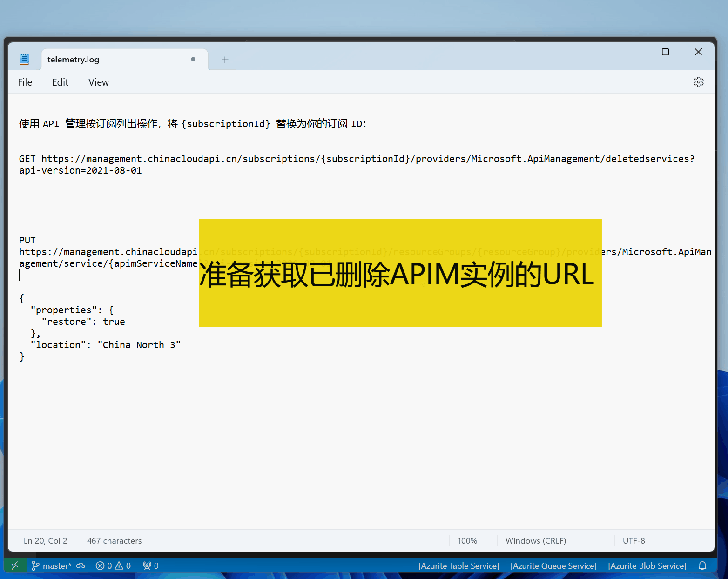728x579 pixels.
Task: Start the Azurite Queue Service
Action: (x=553, y=566)
